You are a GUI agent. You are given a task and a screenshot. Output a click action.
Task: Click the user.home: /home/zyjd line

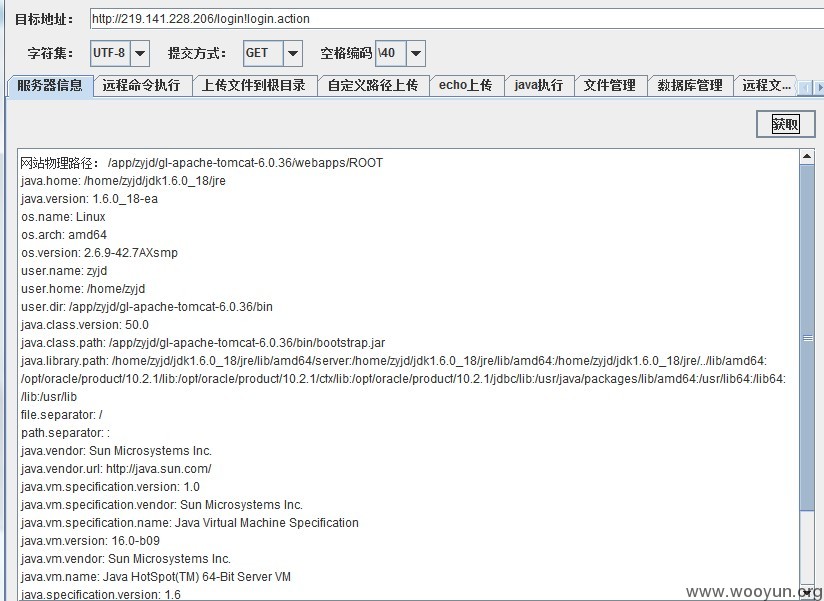(83, 288)
